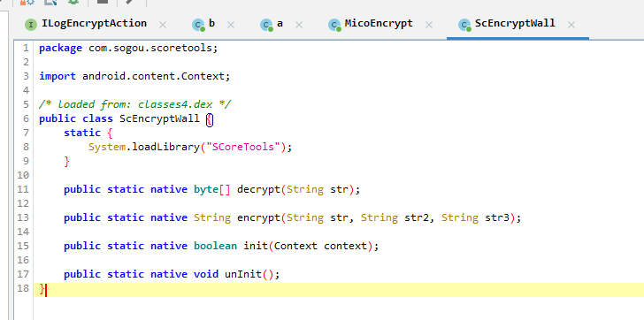Click line number 11 in the gutter
The height and width of the screenshot is (320, 644).
23,189
